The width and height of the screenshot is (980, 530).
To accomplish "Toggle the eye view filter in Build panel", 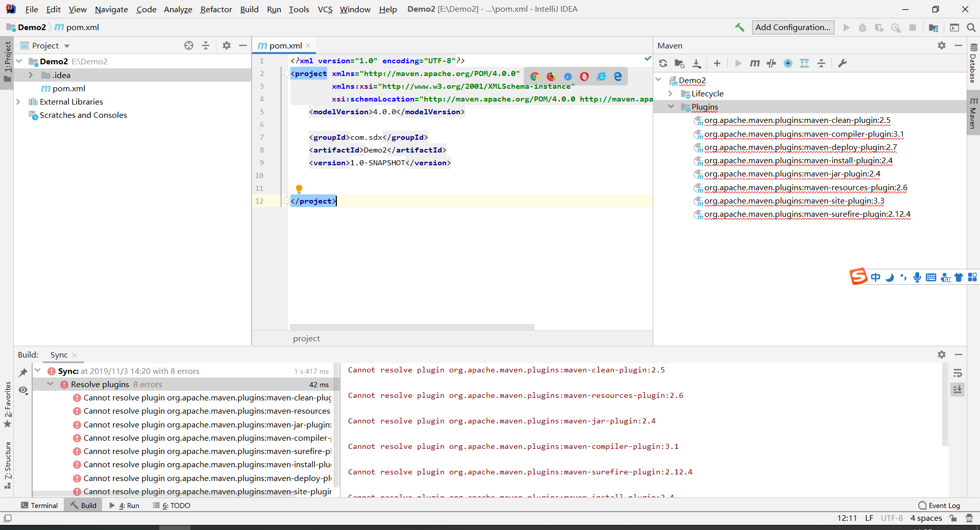I will tap(23, 391).
